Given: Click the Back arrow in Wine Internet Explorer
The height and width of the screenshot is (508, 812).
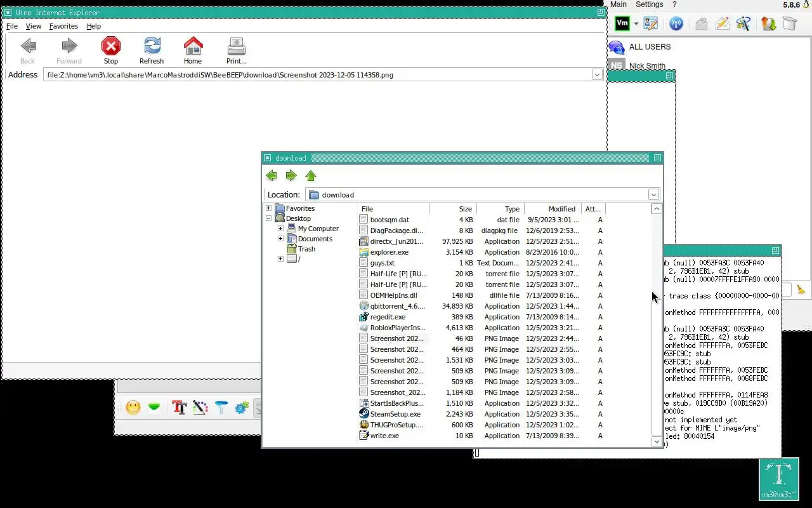Looking at the screenshot, I should [x=28, y=51].
